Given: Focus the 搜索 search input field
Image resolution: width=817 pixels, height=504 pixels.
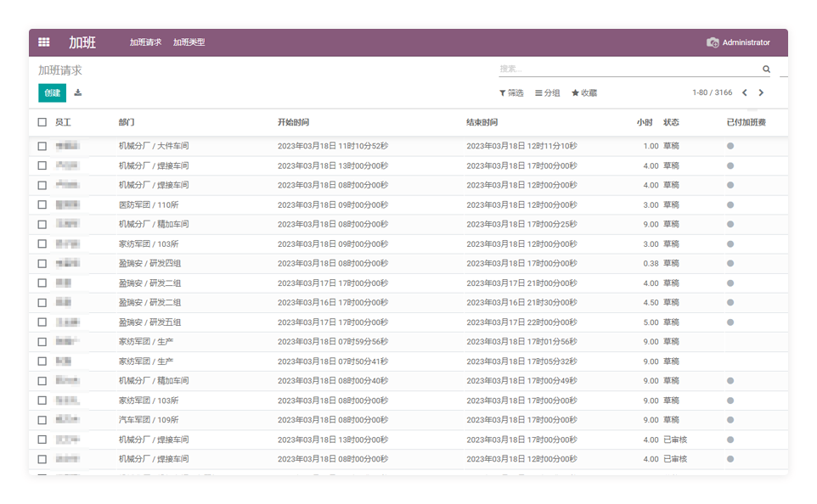Looking at the screenshot, I should click(628, 70).
